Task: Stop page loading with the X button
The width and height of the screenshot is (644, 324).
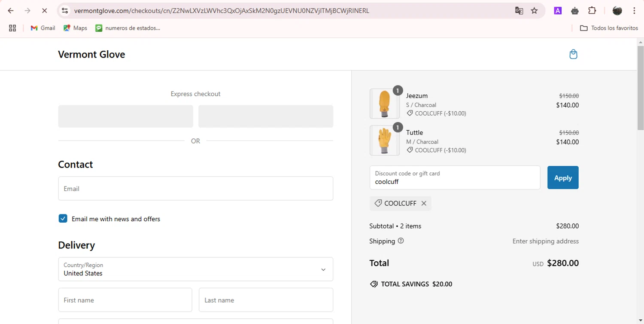Action: [44, 11]
